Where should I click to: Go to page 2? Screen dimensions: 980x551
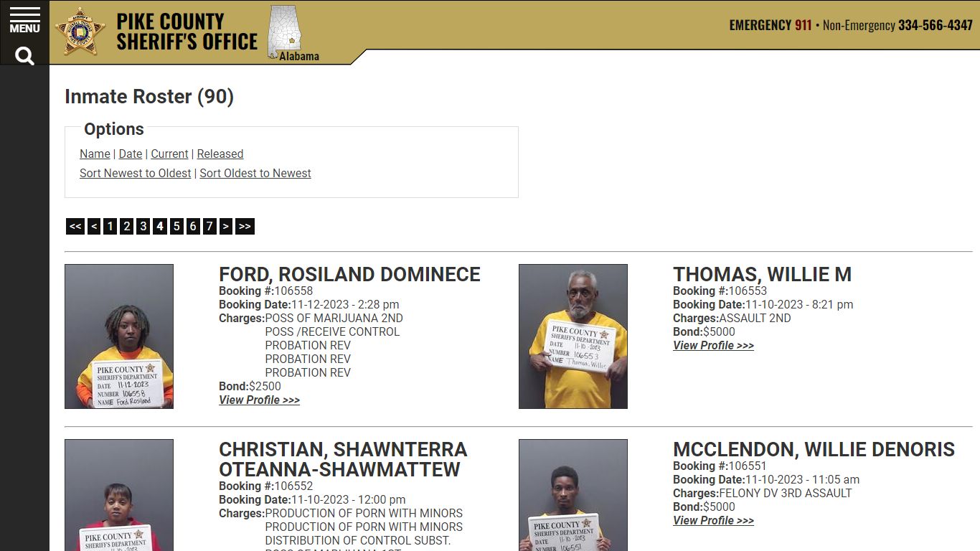click(126, 227)
